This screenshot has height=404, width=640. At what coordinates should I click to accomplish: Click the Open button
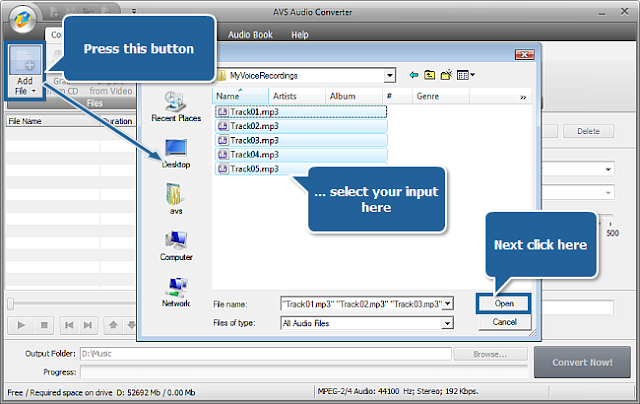[x=504, y=304]
